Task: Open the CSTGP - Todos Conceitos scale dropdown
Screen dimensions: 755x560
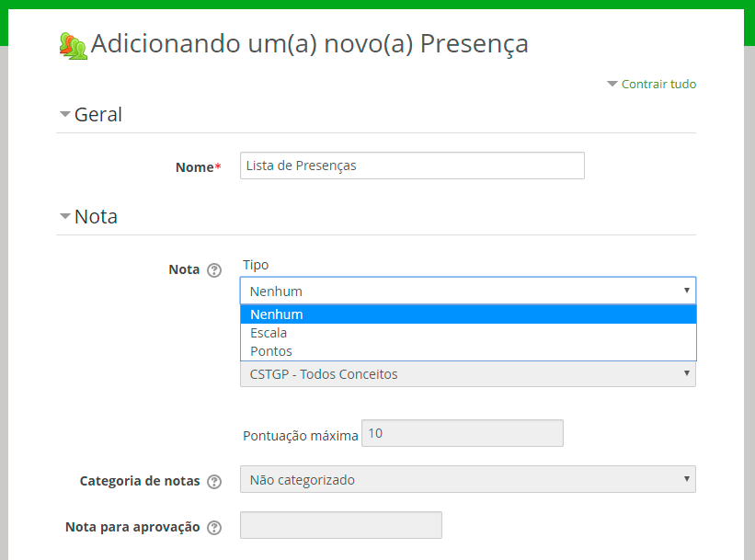Action: (x=467, y=374)
